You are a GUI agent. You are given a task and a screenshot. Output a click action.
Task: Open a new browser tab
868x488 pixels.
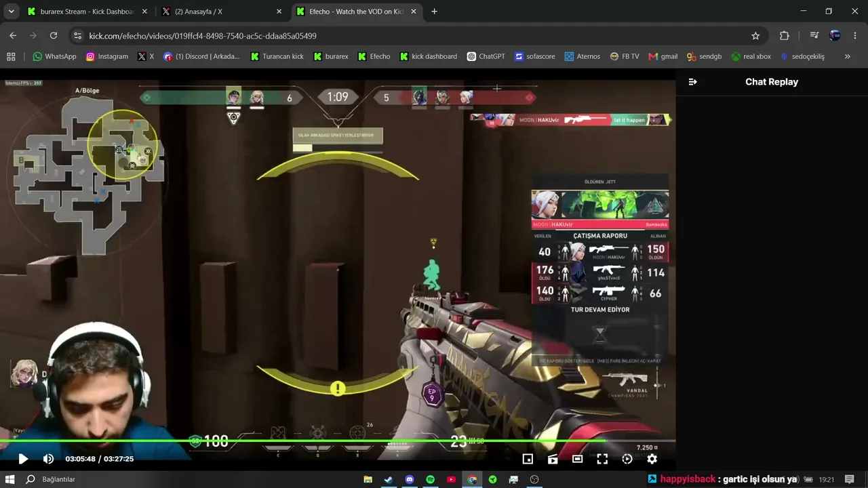click(434, 12)
